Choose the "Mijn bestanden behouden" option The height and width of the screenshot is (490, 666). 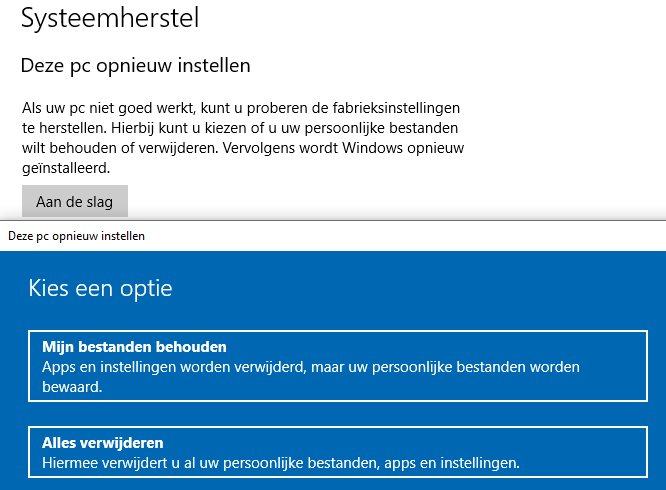339,367
